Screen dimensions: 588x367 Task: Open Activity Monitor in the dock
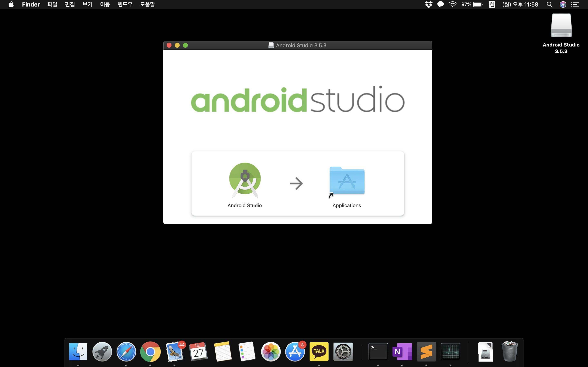click(x=450, y=352)
